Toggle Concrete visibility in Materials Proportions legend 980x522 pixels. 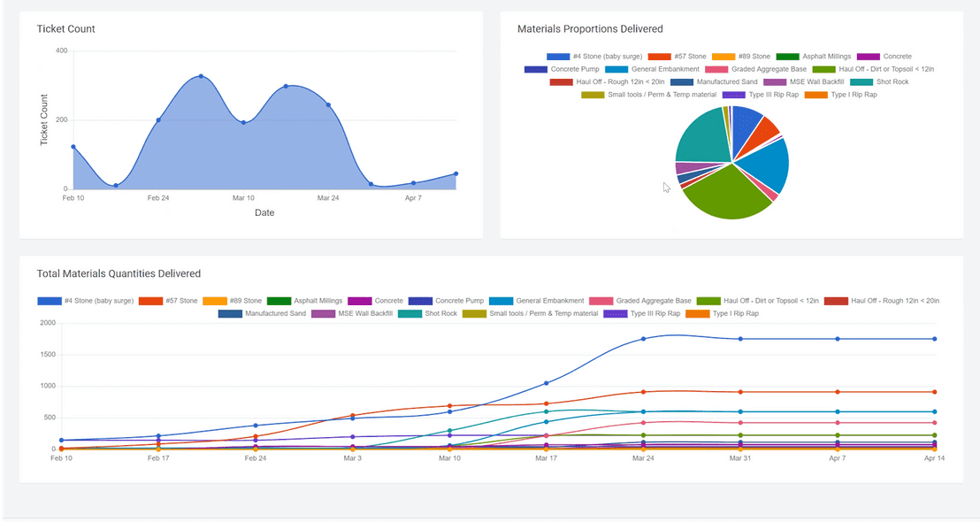[x=867, y=56]
